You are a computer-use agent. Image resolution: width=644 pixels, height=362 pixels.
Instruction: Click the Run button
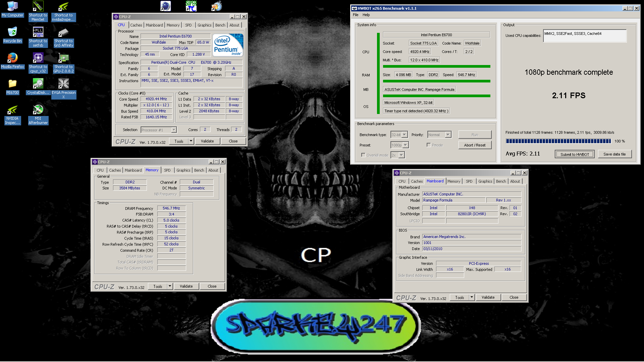(475, 135)
